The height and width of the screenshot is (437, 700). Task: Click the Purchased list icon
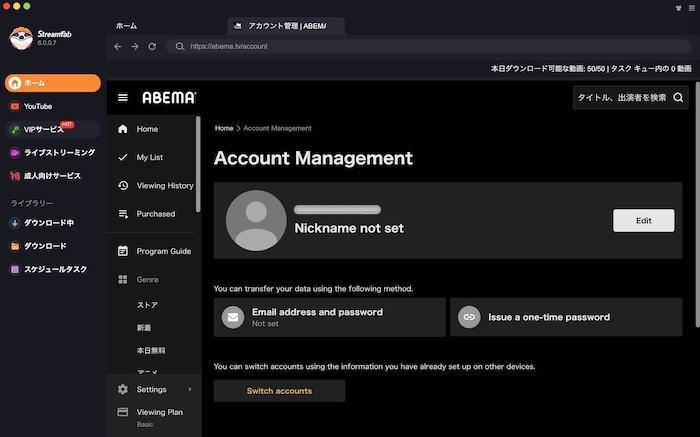[x=123, y=214]
